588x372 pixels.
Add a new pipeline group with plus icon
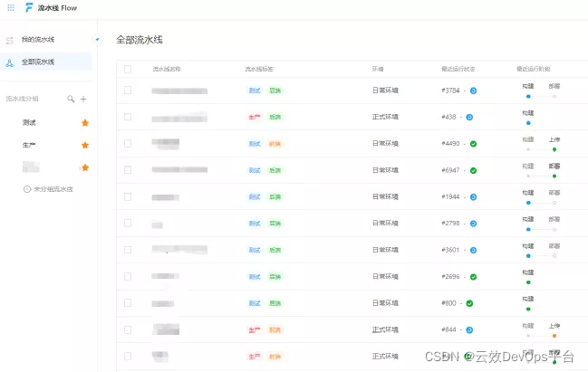click(83, 99)
